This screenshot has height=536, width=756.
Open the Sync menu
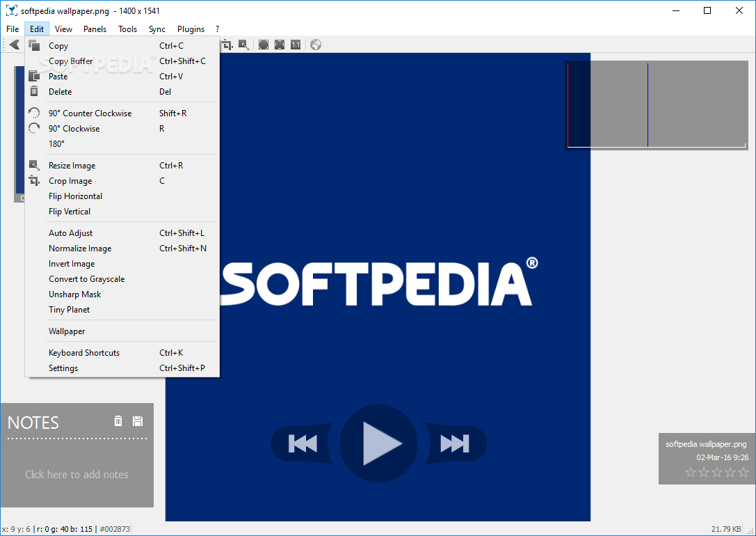(x=157, y=29)
